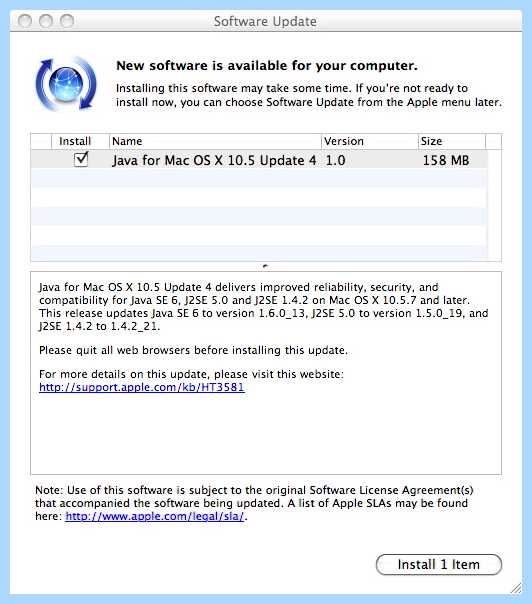Sort the list by the Name column
Viewport: 532px width, 604px height.
click(x=215, y=141)
